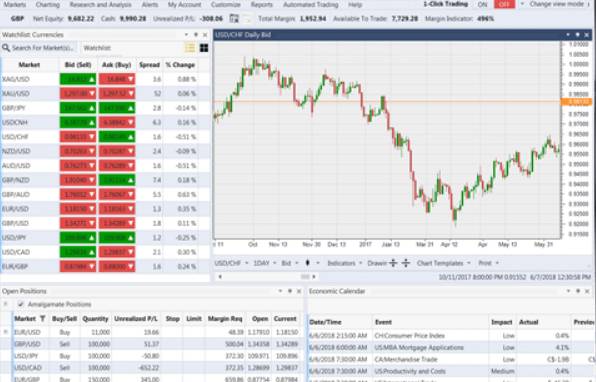
Task: Click the green Ask (Buy) price for USD/CHF
Action: coord(117,137)
